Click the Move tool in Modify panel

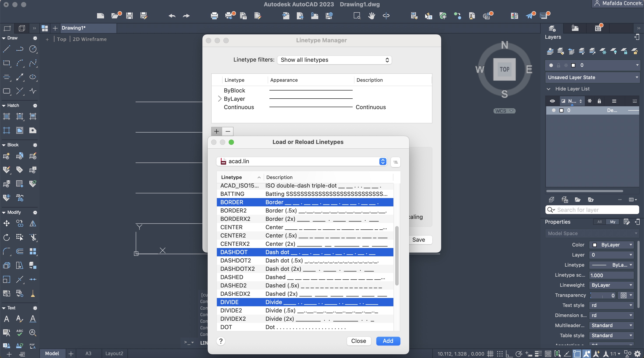click(7, 223)
